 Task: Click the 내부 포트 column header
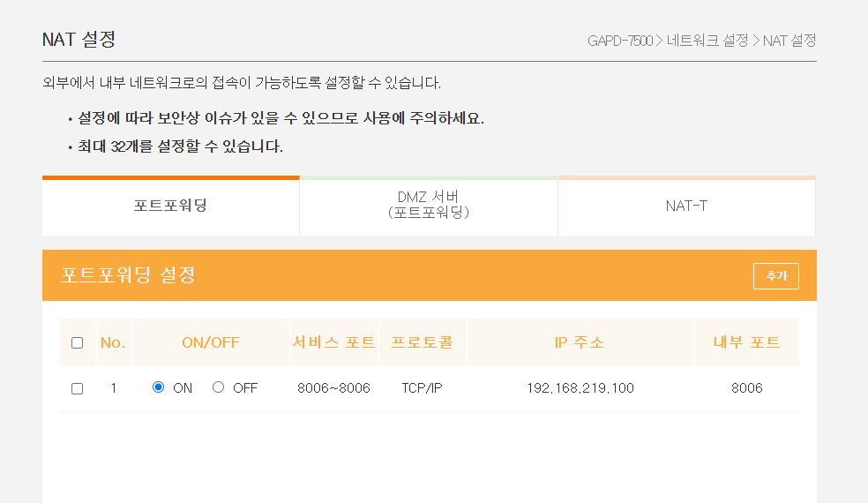click(x=747, y=342)
